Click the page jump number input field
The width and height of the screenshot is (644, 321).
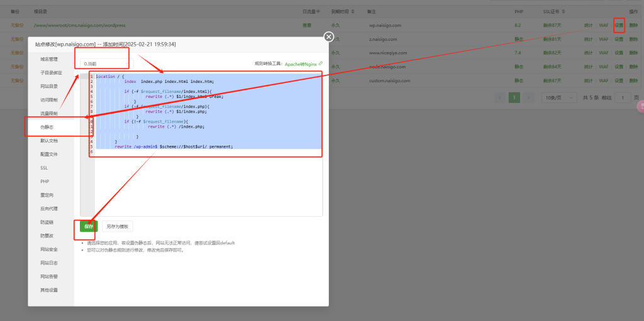[x=623, y=97]
